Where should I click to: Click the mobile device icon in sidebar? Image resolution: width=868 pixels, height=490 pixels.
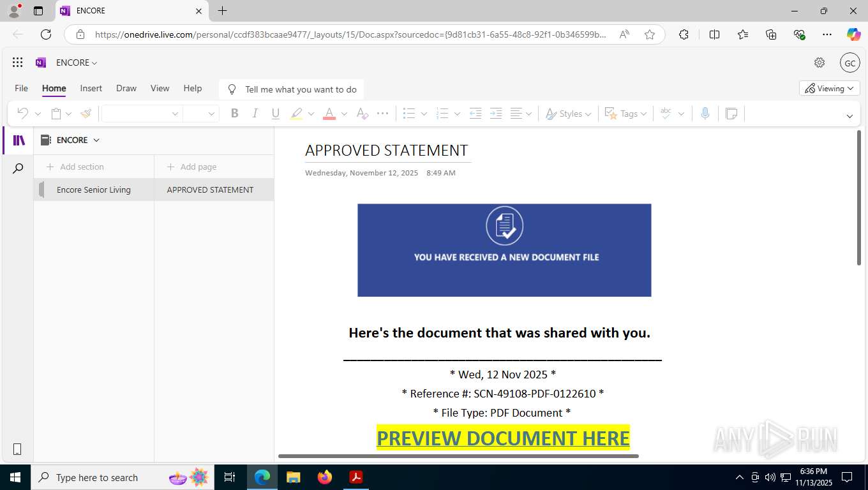(17, 449)
